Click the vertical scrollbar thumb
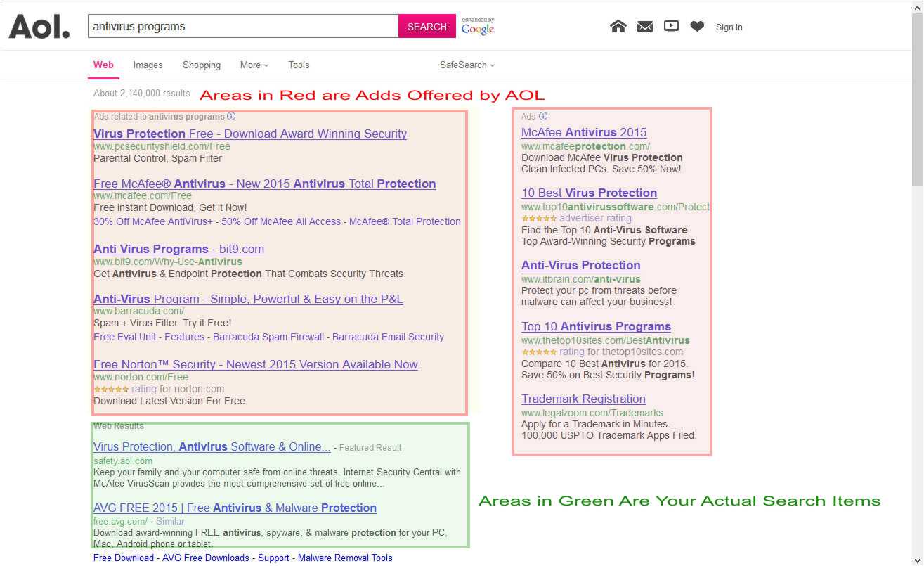 coord(918,98)
